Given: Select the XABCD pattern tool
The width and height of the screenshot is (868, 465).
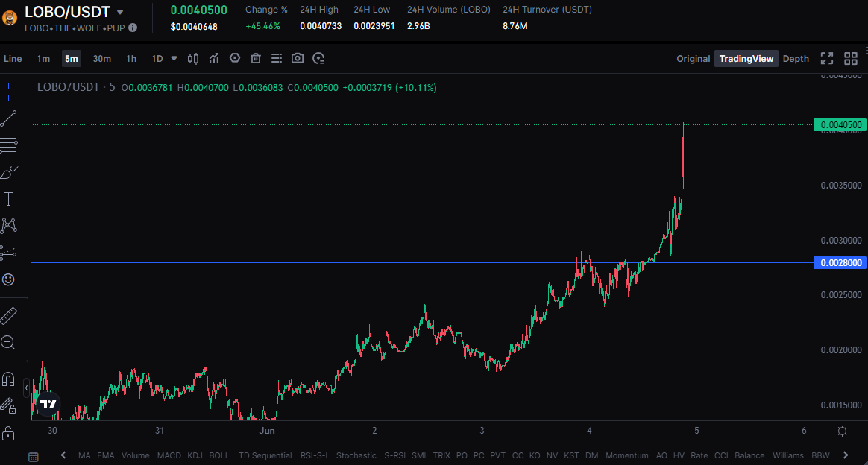Looking at the screenshot, I should 8,225.
